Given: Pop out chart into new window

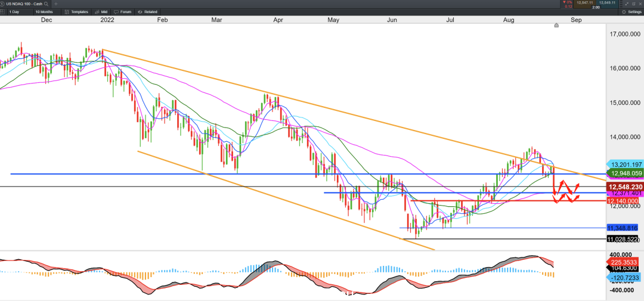Looking at the screenshot, I should tap(633, 4).
